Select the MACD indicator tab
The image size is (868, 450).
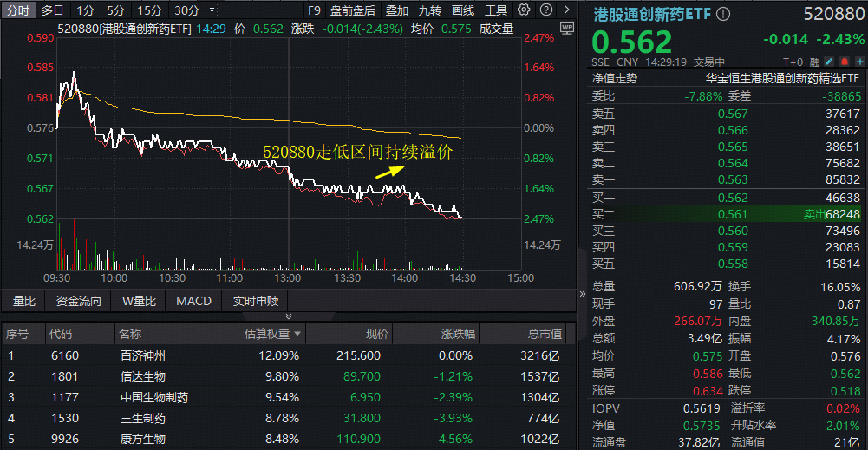(x=193, y=301)
